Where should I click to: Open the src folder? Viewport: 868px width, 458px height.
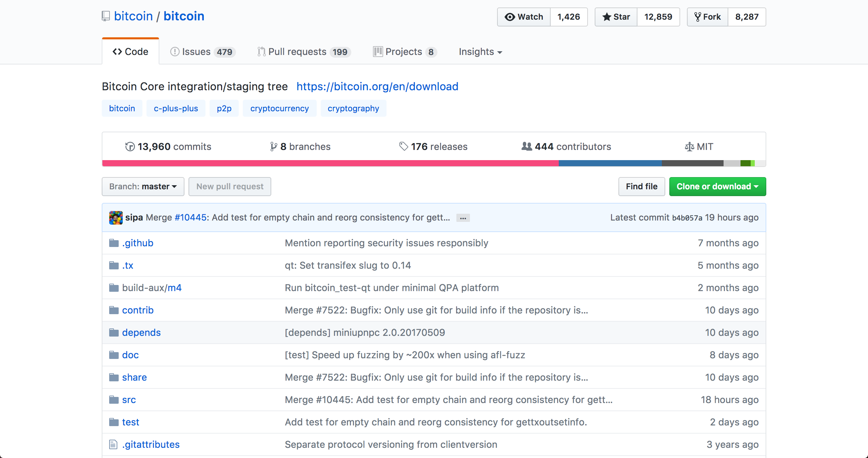[x=129, y=400]
